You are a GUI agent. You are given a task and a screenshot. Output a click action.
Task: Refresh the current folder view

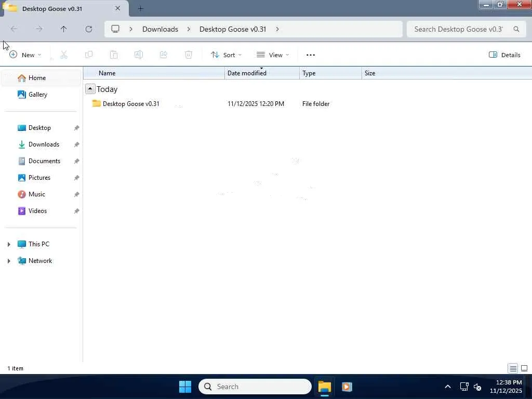tap(88, 29)
